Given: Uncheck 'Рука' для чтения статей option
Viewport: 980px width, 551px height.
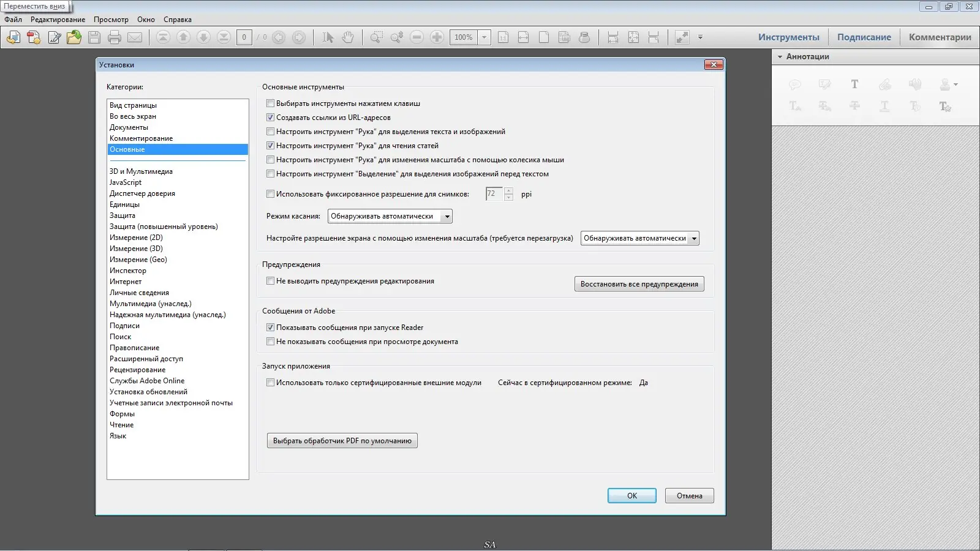Looking at the screenshot, I should pos(270,146).
